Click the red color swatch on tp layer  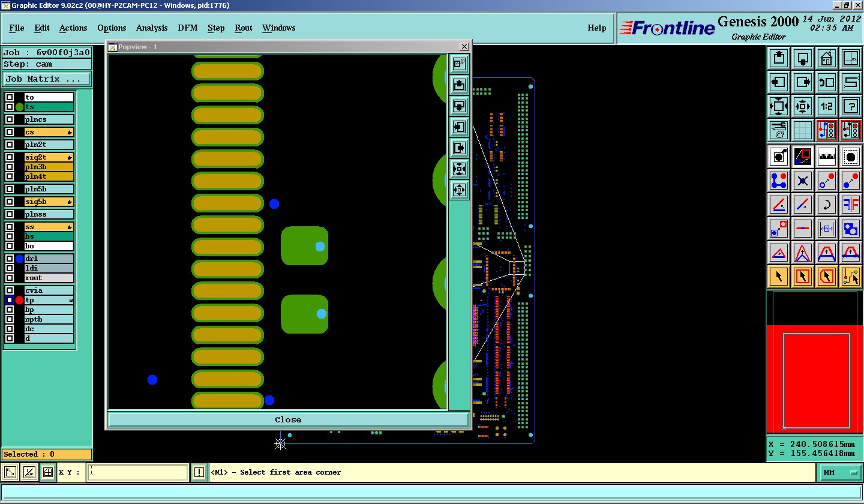[20, 300]
